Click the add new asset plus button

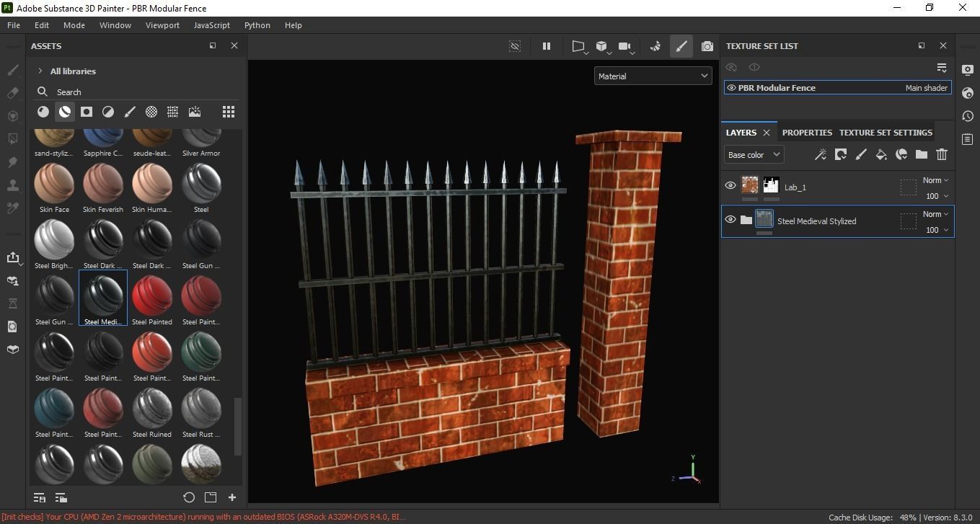pyautogui.click(x=232, y=497)
